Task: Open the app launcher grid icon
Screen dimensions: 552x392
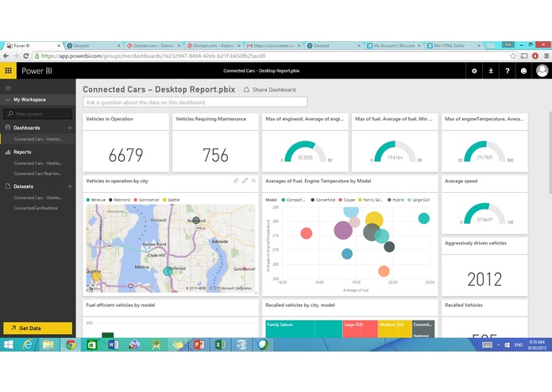Action: point(8,71)
